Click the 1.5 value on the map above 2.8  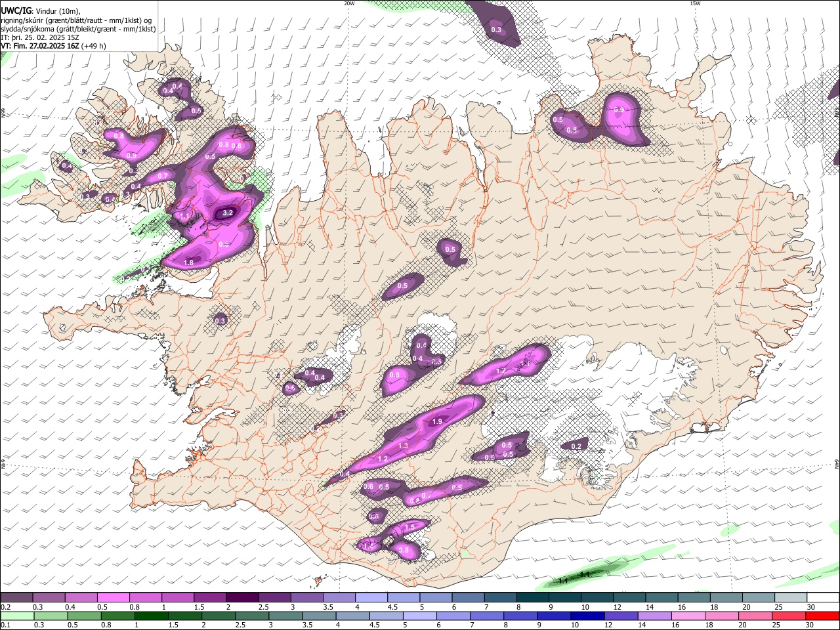tap(410, 527)
